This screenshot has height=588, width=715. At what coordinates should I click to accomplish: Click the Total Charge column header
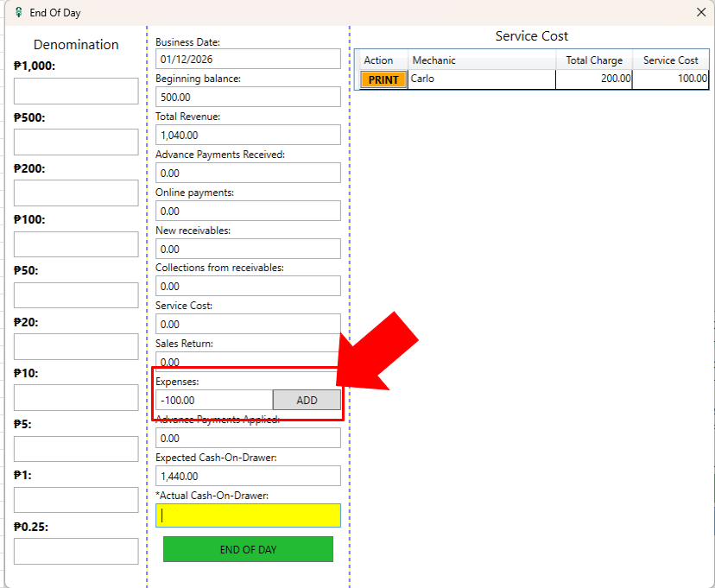point(594,60)
